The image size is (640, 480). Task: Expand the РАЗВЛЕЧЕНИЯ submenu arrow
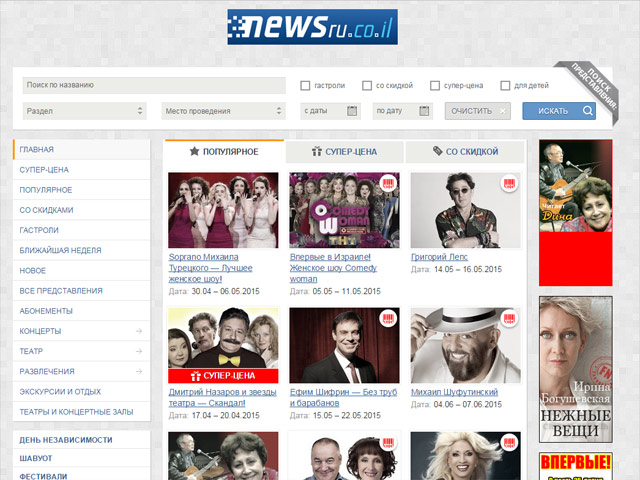pyautogui.click(x=139, y=371)
